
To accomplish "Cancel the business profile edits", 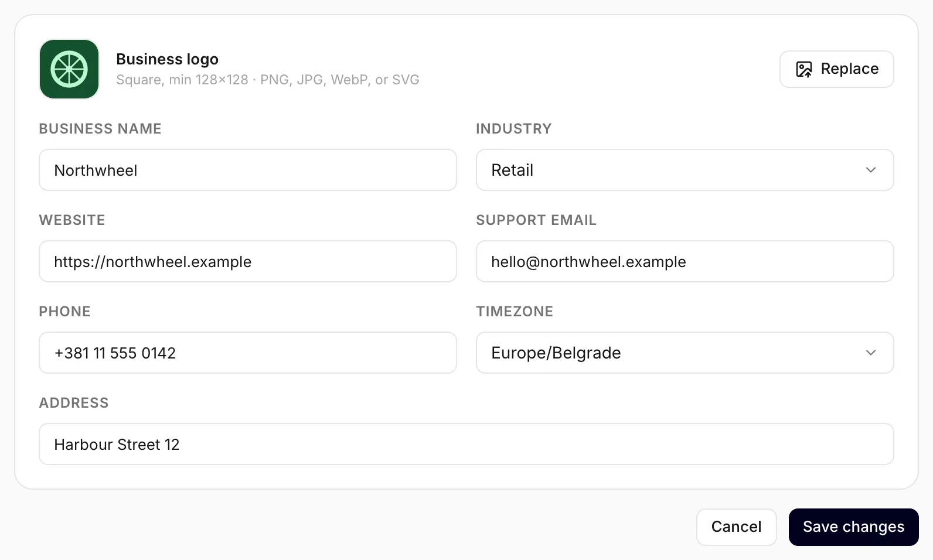I will coord(736,527).
